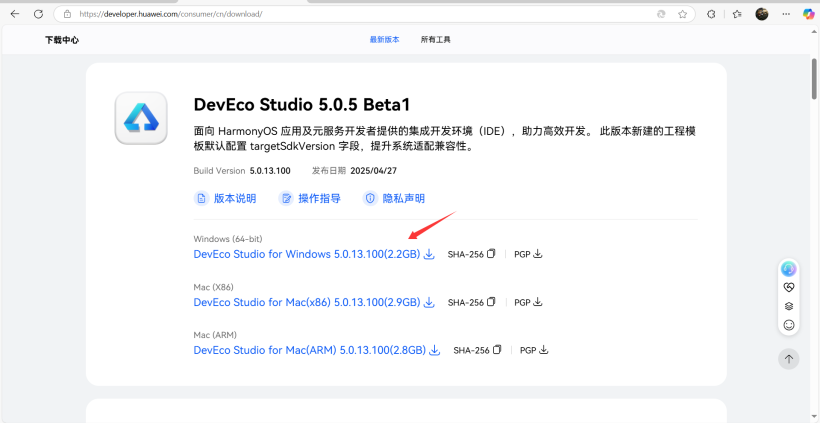The width and height of the screenshot is (820, 423).
Task: Open browser extensions icon
Action: click(x=711, y=14)
